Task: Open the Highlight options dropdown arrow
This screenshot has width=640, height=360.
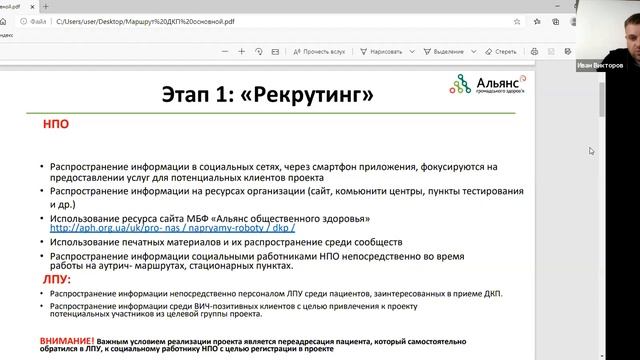Action: click(473, 52)
